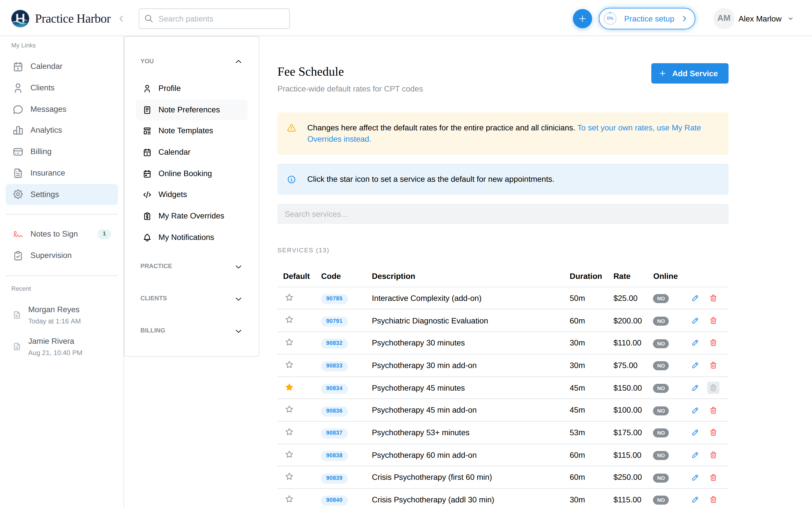Click the 90837 code badge
812x508 pixels.
334,433
